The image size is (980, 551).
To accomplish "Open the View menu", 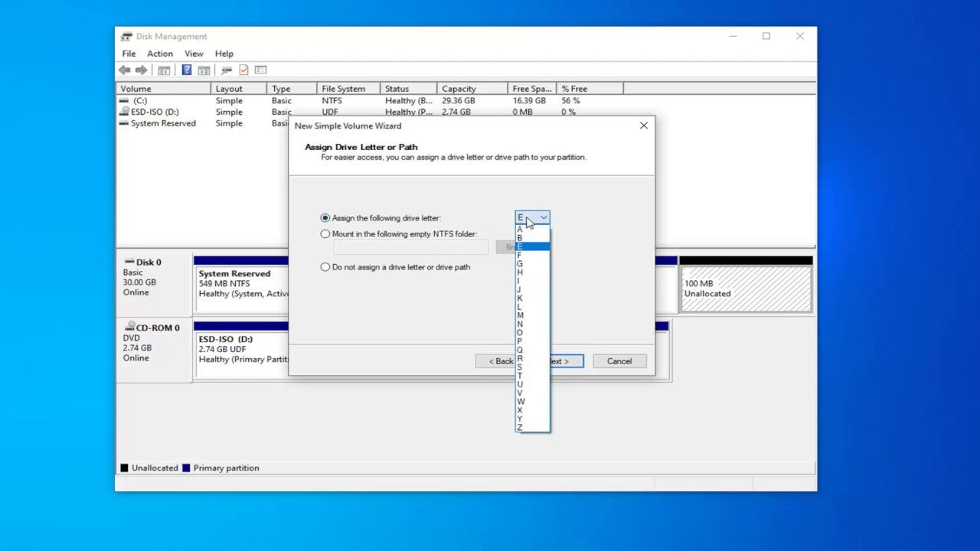I will pyautogui.click(x=194, y=54).
